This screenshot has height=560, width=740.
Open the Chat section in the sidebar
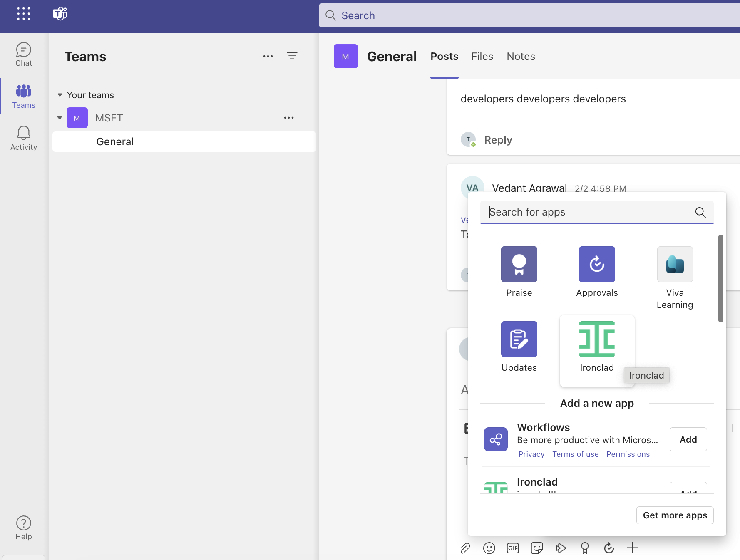[x=23, y=54]
